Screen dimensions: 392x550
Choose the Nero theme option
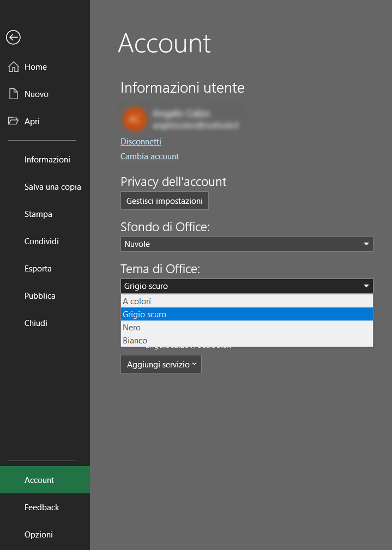coord(247,327)
